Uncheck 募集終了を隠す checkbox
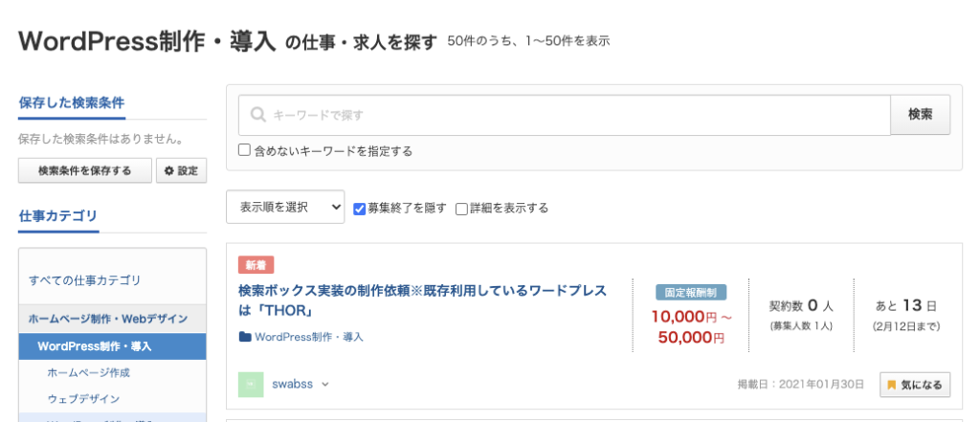This screenshot has height=422, width=980. [x=360, y=208]
